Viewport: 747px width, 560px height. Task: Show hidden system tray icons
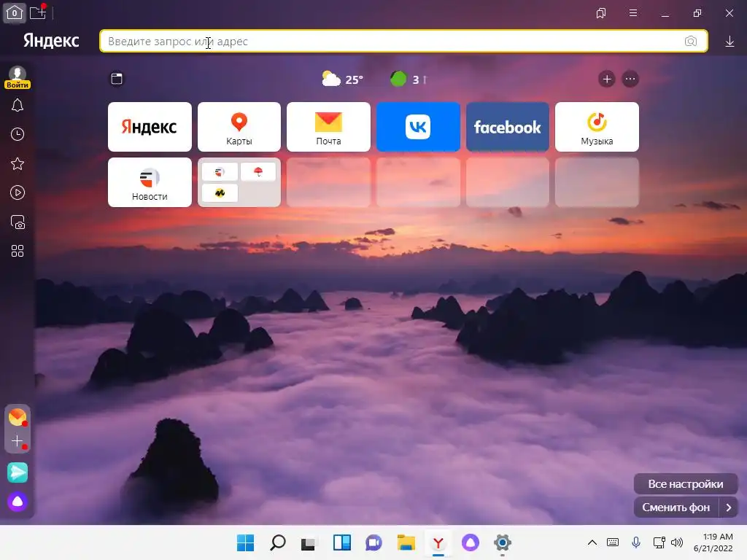592,542
